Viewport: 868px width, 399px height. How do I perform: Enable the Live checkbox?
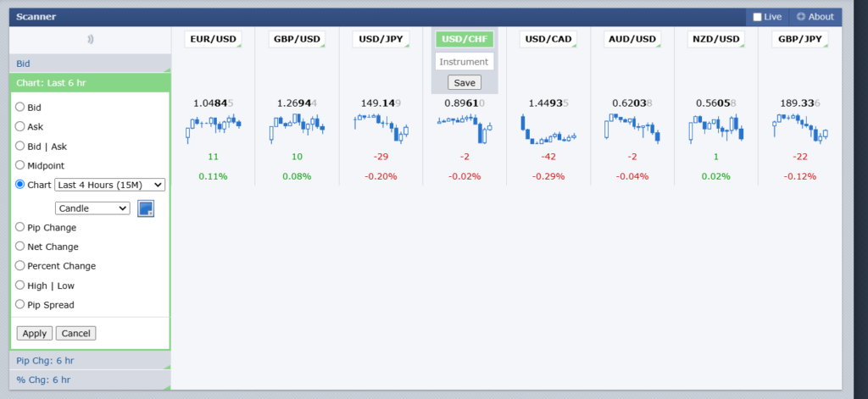pos(758,17)
